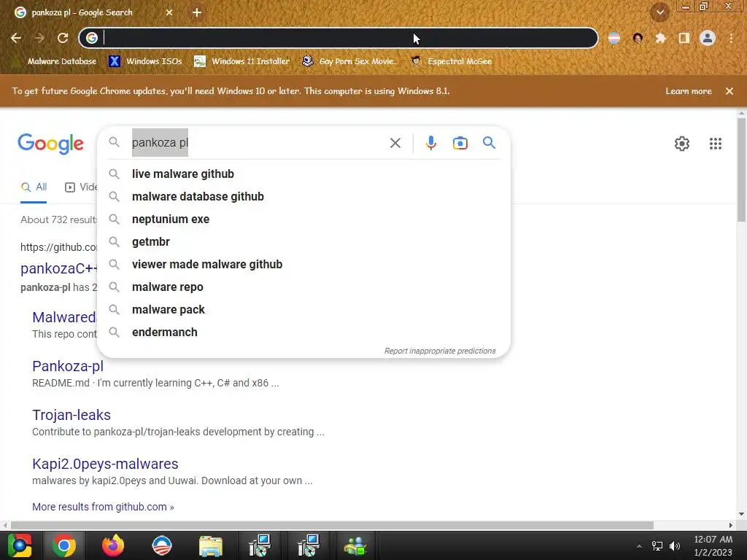
Task: Click the Google logo
Action: point(50,144)
